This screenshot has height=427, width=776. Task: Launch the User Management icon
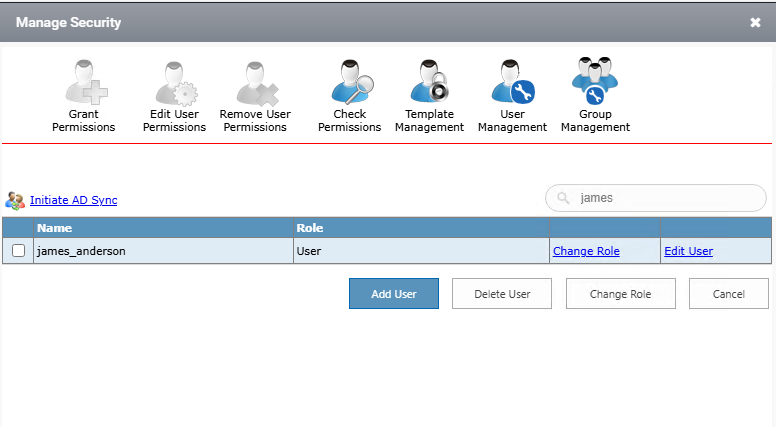pyautogui.click(x=512, y=84)
